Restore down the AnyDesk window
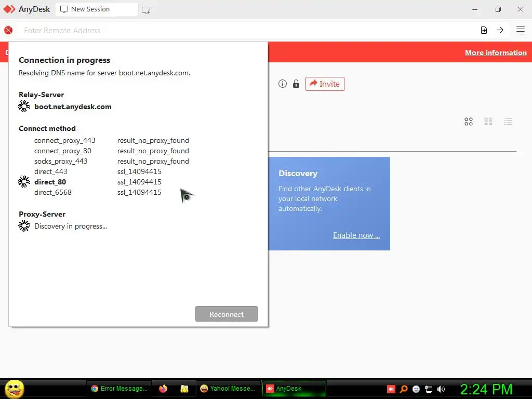 (498, 9)
